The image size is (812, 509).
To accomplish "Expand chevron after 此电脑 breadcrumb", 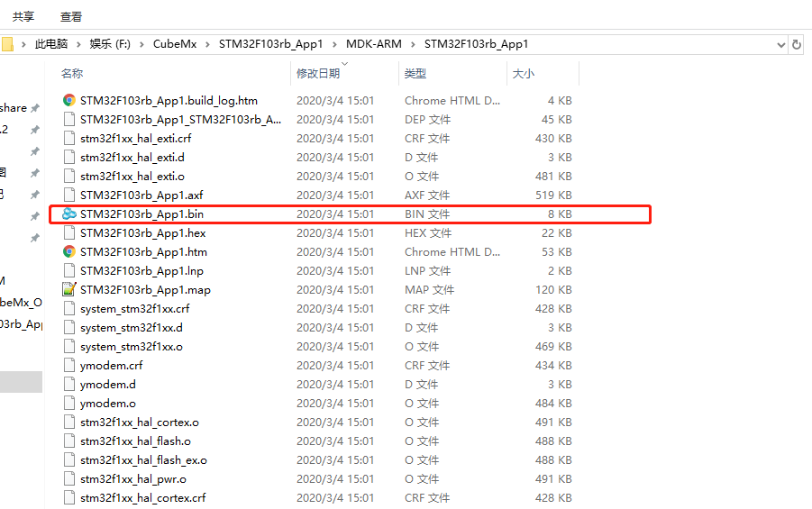I will tap(78, 44).
